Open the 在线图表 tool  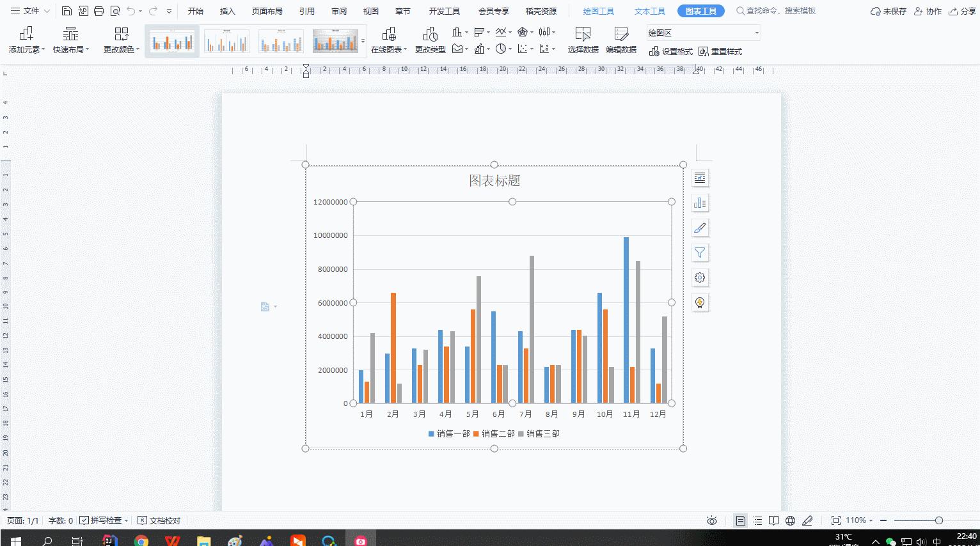pos(387,40)
